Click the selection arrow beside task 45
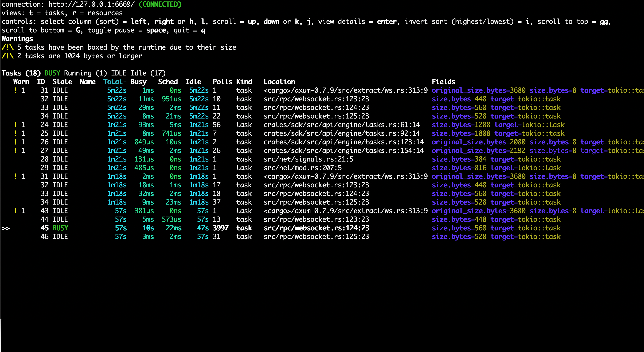The width and height of the screenshot is (644, 352). click(x=5, y=228)
